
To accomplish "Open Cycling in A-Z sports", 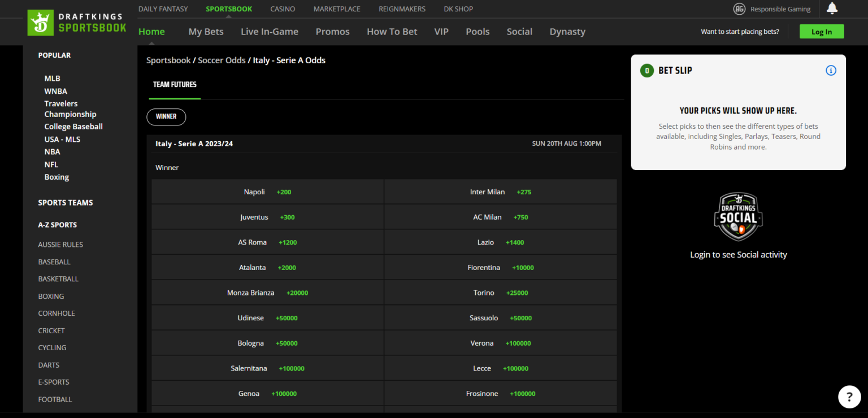I will tap(52, 348).
